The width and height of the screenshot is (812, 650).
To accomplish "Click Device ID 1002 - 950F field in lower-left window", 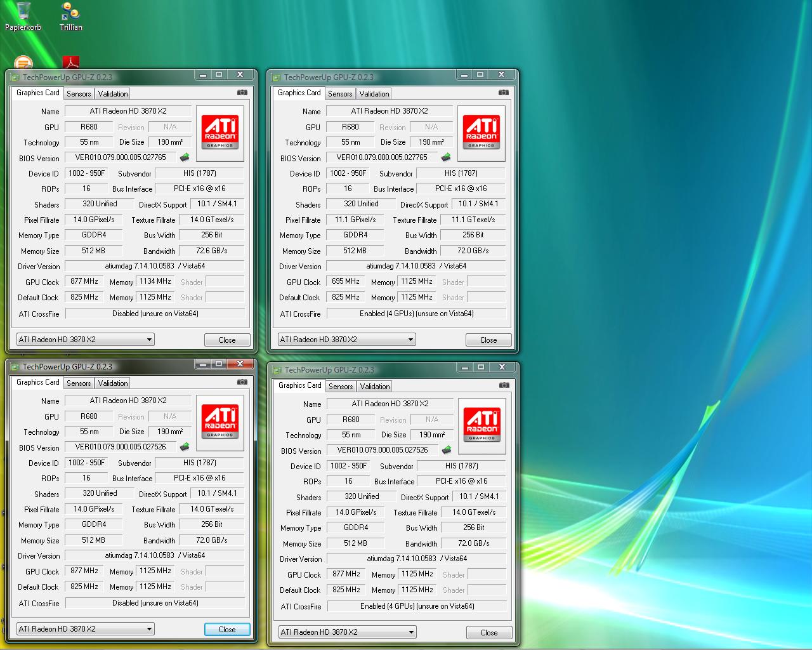I will coord(86,463).
